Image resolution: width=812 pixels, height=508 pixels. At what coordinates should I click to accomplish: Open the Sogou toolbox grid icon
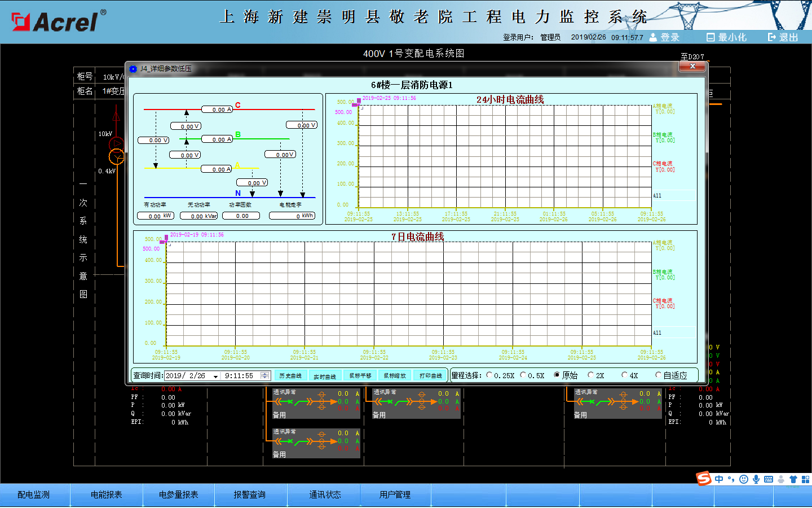[805, 479]
